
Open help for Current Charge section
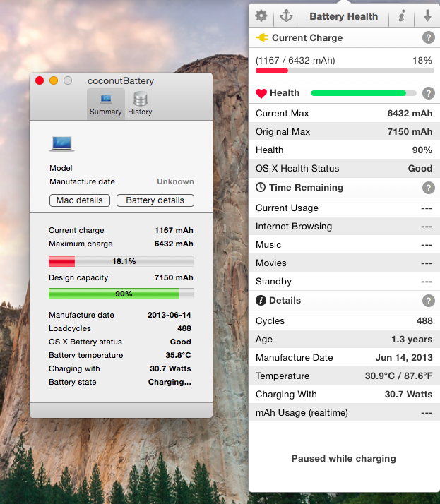(429, 37)
